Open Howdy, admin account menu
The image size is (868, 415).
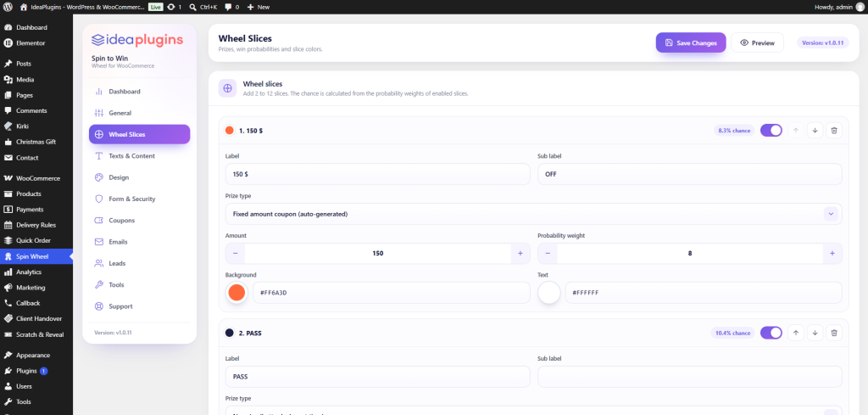839,7
